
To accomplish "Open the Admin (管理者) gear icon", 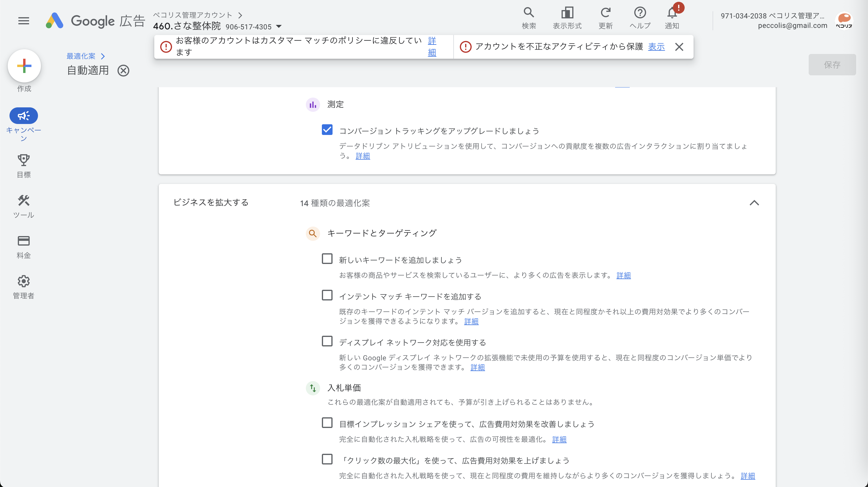I will pyautogui.click(x=24, y=281).
